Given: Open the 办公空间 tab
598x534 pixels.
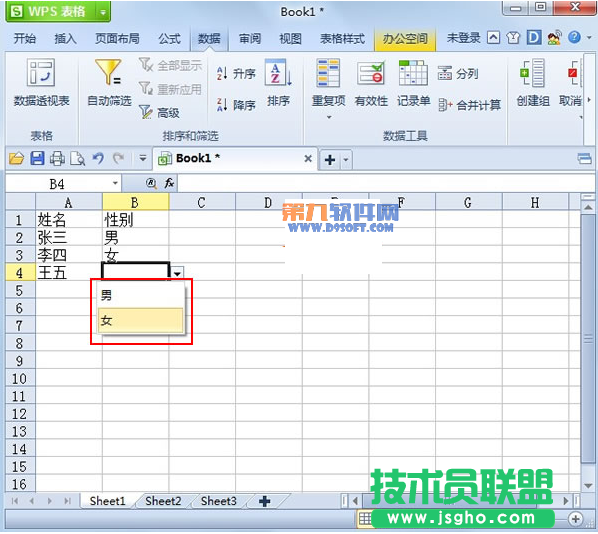Looking at the screenshot, I should 405,38.
